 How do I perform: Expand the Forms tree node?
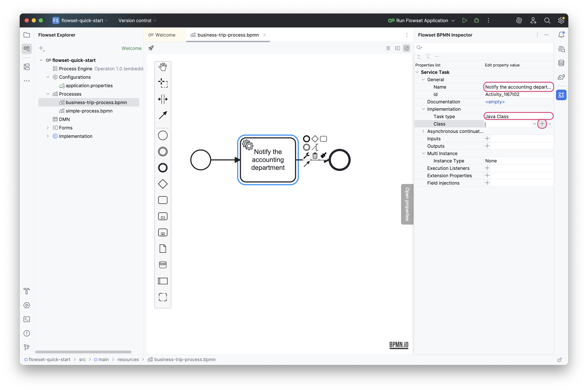[x=48, y=127]
